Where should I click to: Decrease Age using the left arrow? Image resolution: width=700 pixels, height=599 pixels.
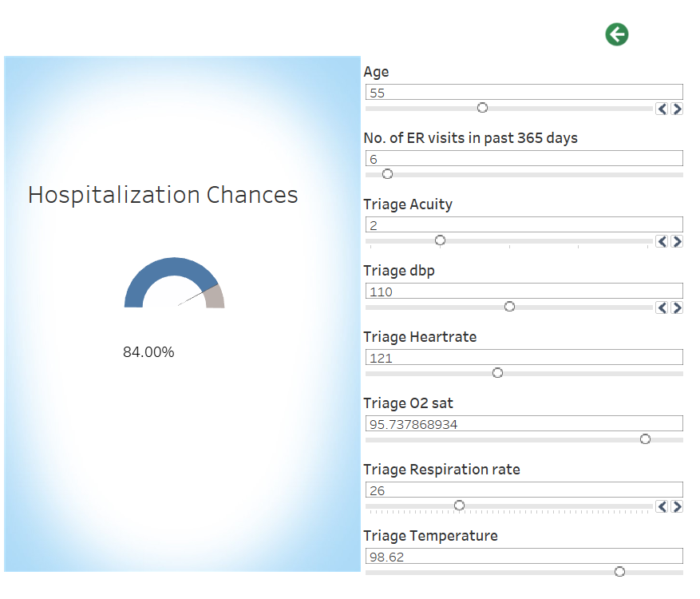click(662, 109)
